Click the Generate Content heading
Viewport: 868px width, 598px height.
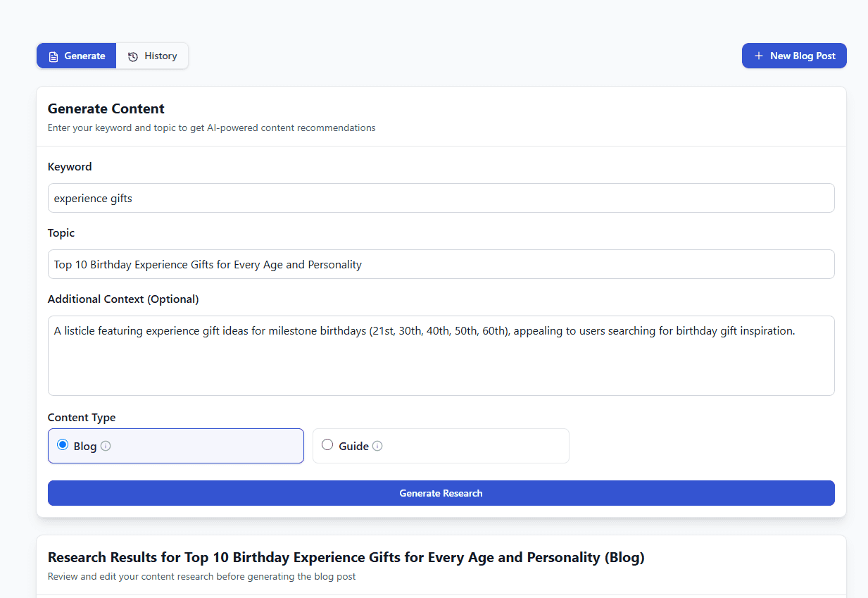[106, 108]
